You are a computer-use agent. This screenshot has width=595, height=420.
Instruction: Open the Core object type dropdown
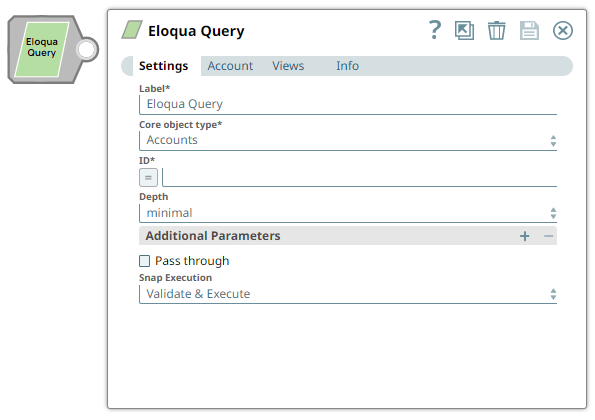pyautogui.click(x=348, y=140)
